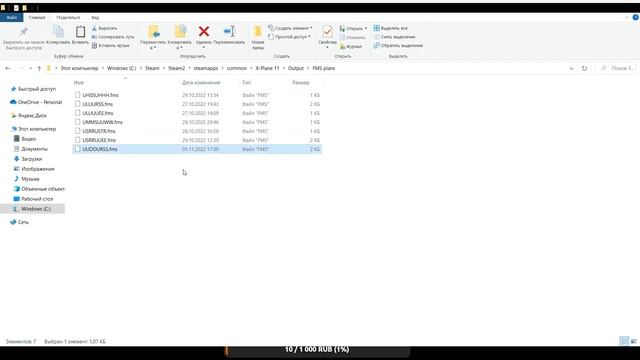The image size is (640, 360).
Task: Open Рабочий стол in sidebar
Action: pyautogui.click(x=33, y=199)
